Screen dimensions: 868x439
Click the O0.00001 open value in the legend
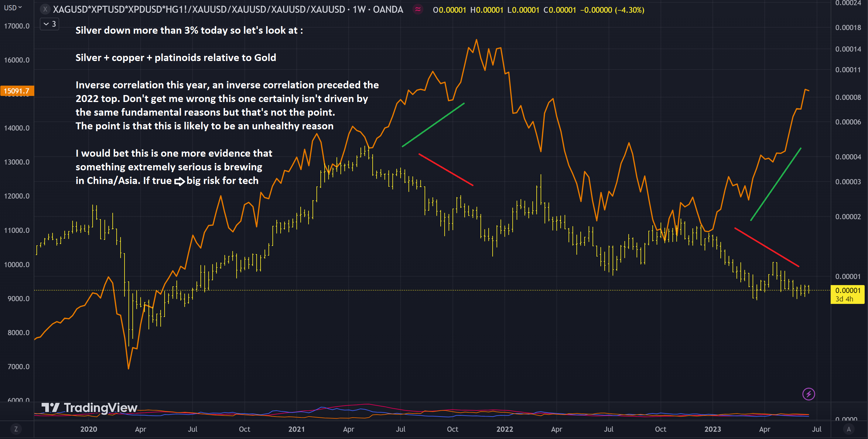449,10
